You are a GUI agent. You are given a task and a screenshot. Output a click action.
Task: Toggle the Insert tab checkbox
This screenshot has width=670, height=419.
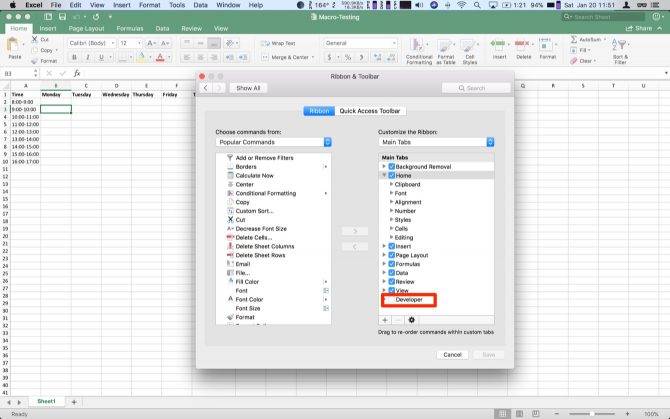(391, 246)
